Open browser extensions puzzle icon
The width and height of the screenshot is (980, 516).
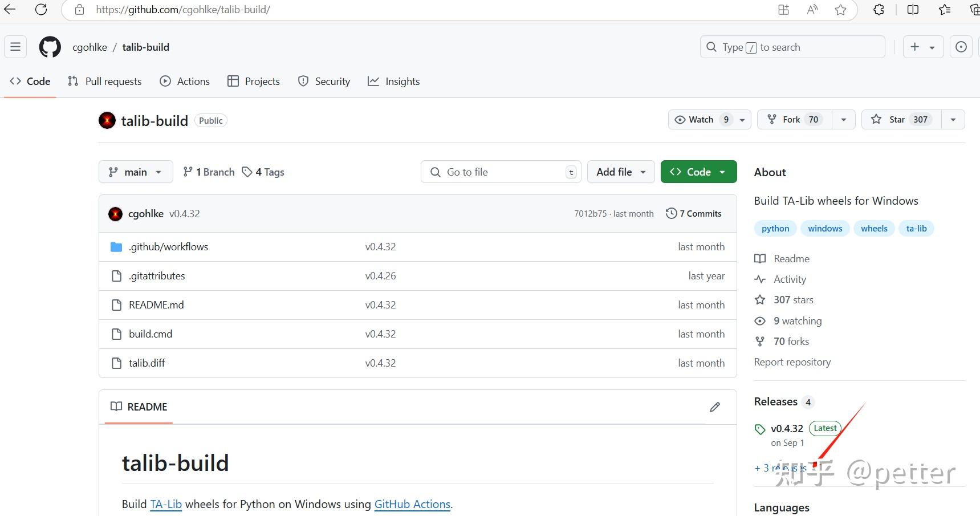coord(879,10)
